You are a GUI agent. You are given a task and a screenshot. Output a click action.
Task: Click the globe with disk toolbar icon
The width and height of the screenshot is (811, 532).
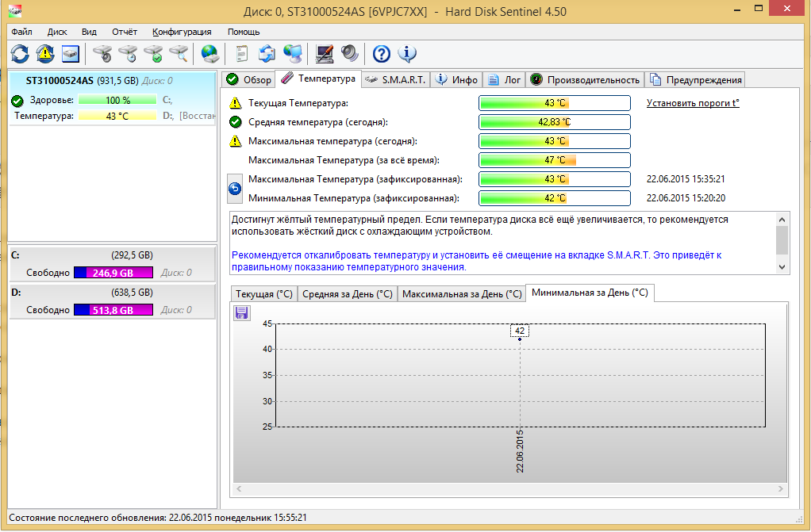pyautogui.click(x=209, y=54)
